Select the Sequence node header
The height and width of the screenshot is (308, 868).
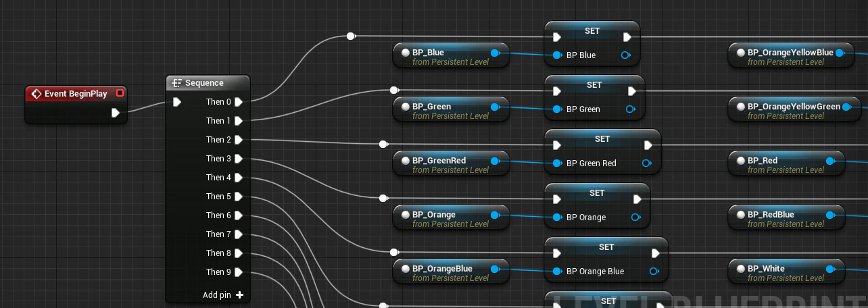click(208, 83)
